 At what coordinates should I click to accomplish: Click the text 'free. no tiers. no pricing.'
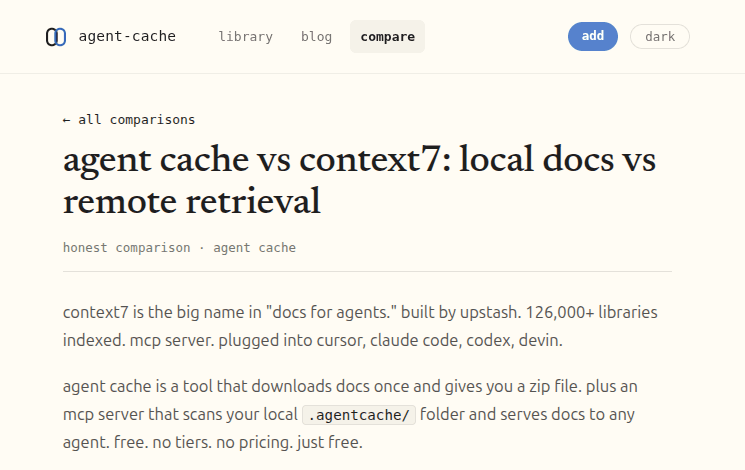[x=205, y=442]
